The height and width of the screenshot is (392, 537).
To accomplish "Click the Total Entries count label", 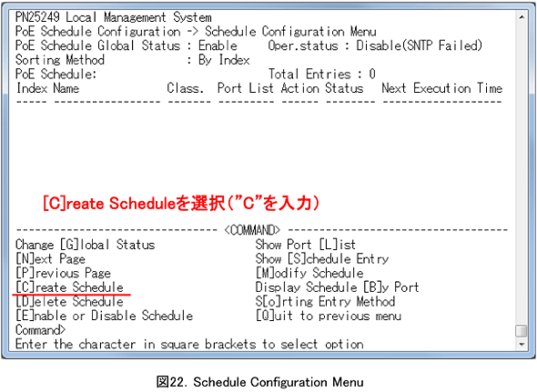I will point(322,74).
